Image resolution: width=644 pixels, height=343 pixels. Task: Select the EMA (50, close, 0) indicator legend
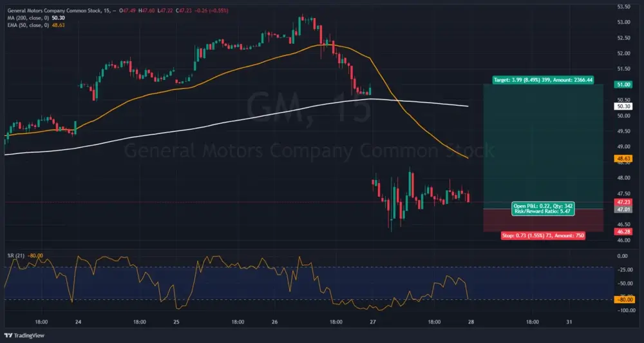point(28,25)
